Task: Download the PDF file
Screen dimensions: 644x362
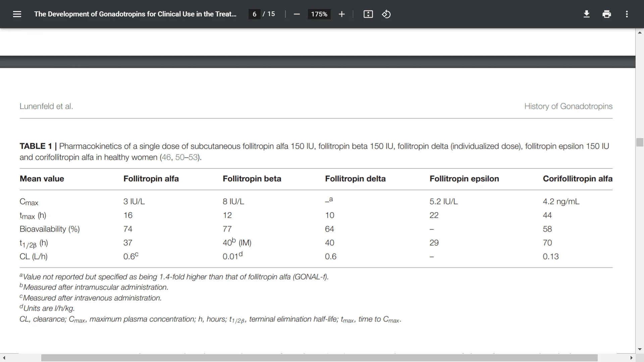Action: 586,14
